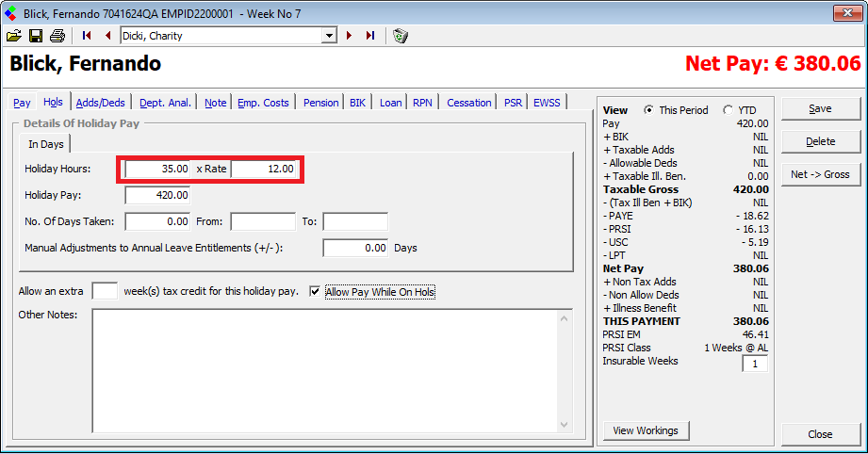The height and width of the screenshot is (454, 868).
Task: Open the Cessation tab
Action: click(x=468, y=103)
